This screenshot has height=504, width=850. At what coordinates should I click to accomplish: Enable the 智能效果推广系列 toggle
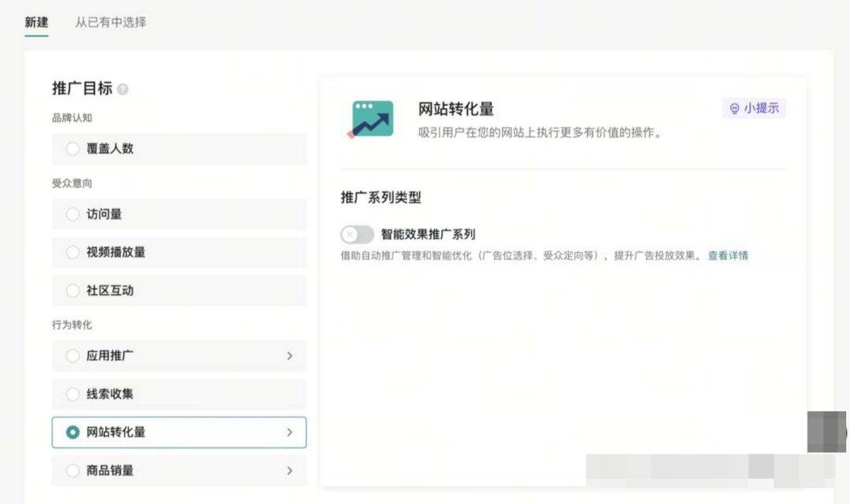coord(356,235)
